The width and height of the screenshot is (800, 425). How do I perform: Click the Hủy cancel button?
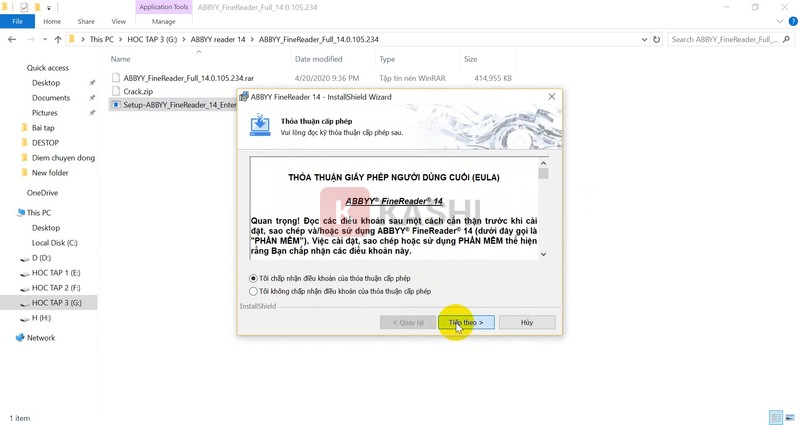tap(526, 323)
